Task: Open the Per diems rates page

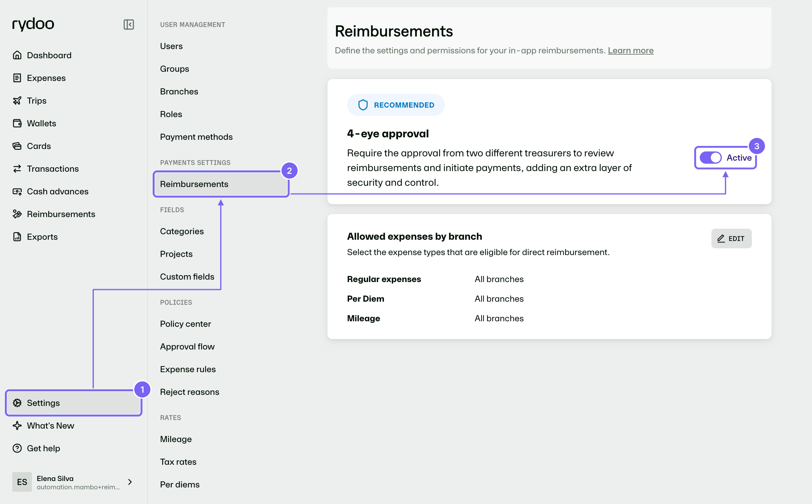Action: 180,484
